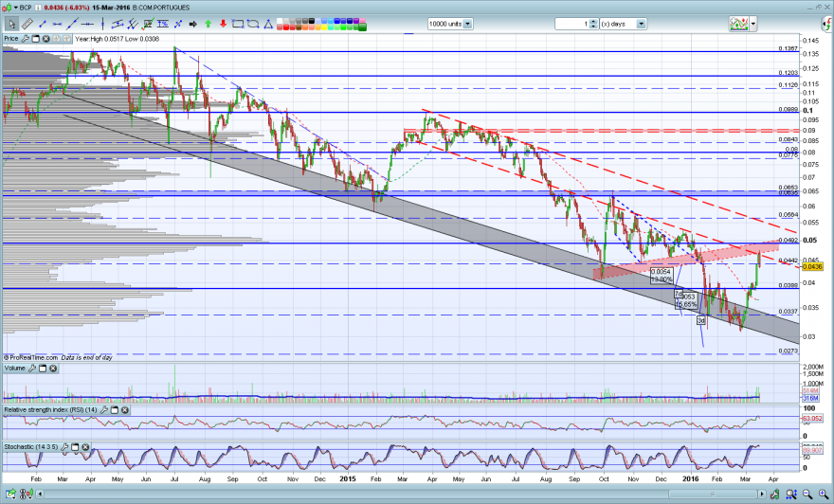Viewport: 834px width, 504px height.
Task: Click zoom in magnifier icon
Action: 824,495
